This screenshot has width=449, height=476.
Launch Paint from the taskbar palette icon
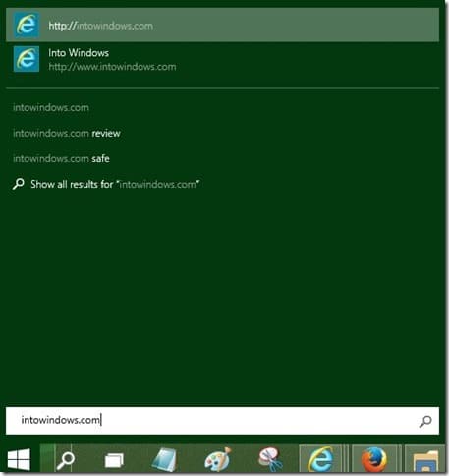tap(217, 459)
